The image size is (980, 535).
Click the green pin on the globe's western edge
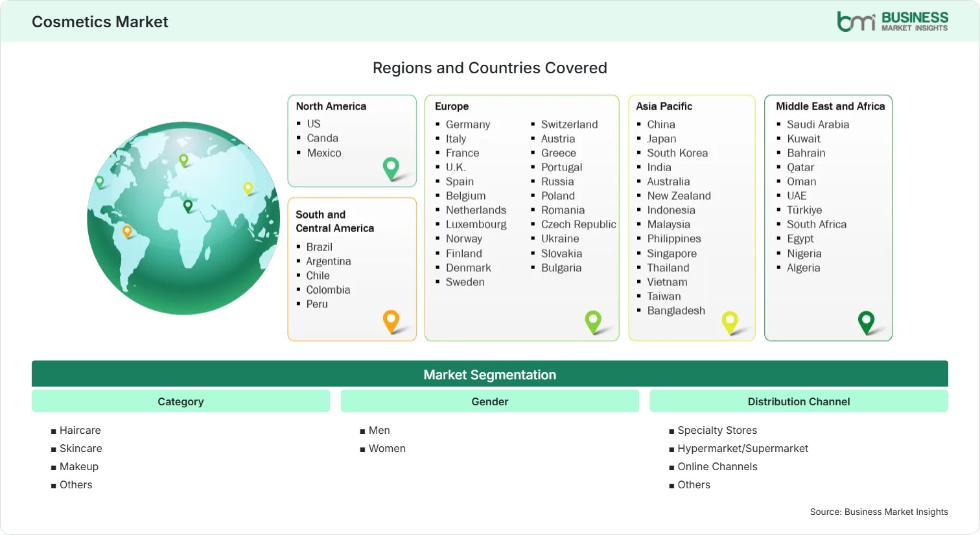99,182
